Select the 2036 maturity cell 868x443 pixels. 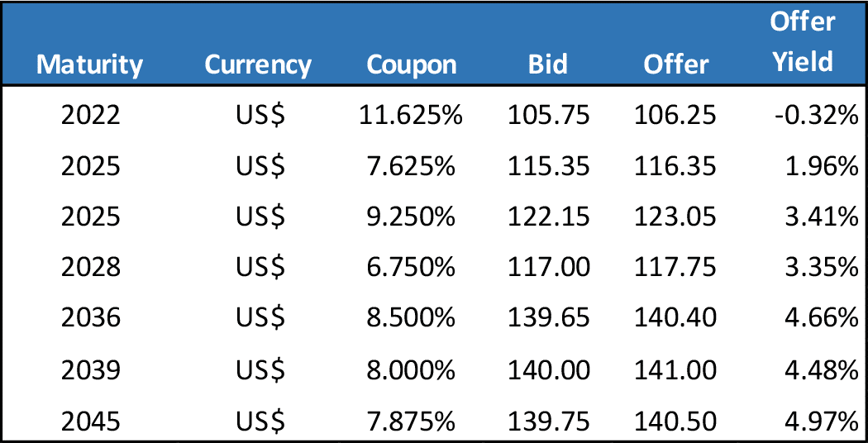click(90, 318)
